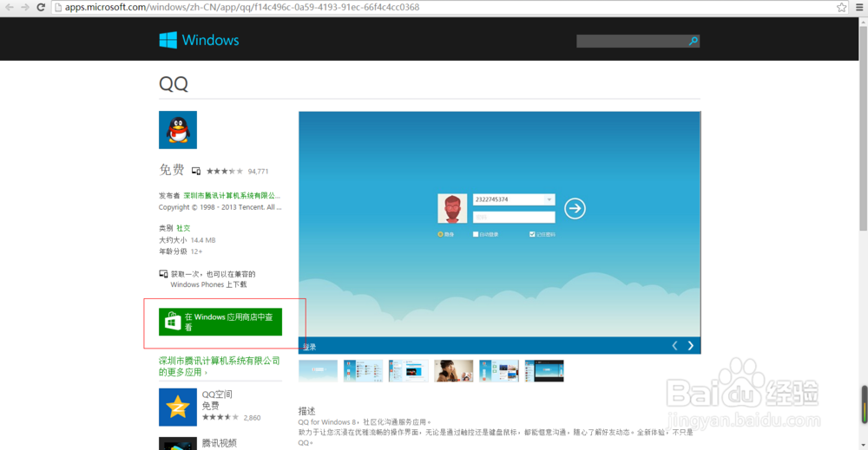Click the page vertical scrollbar thumb
Screen dimensions: 868x450
click(x=863, y=127)
